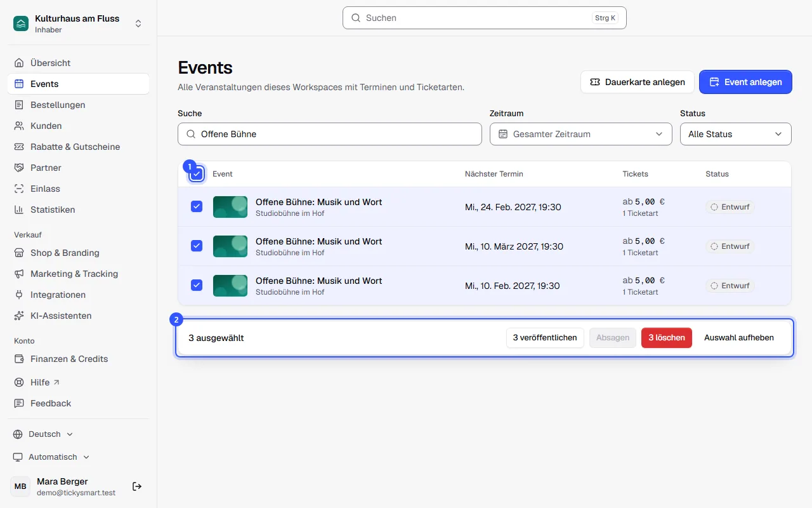The width and height of the screenshot is (812, 508).
Task: Click Entwurf badge in the 10. Feb. row
Action: click(730, 286)
